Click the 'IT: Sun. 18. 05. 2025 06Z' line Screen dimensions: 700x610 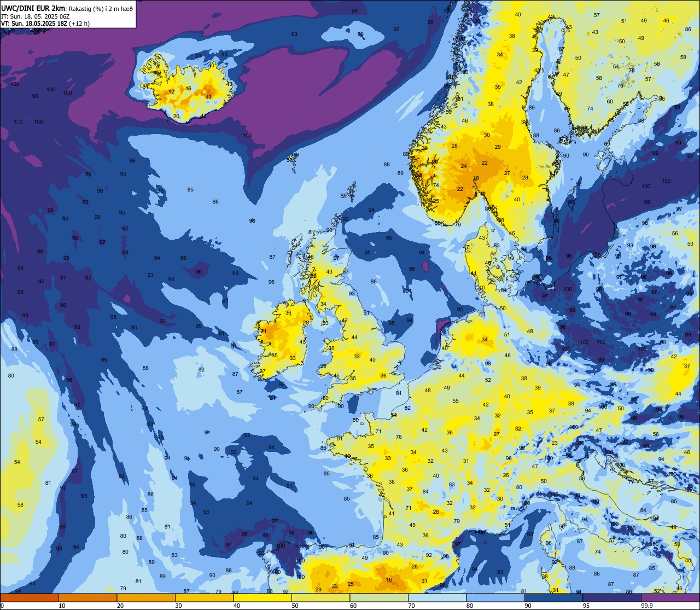(x=37, y=16)
